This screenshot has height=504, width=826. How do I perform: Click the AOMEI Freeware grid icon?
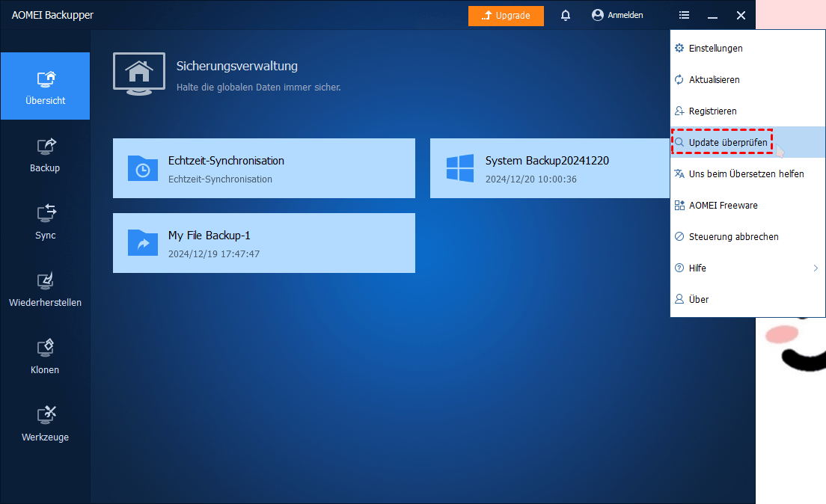(679, 206)
